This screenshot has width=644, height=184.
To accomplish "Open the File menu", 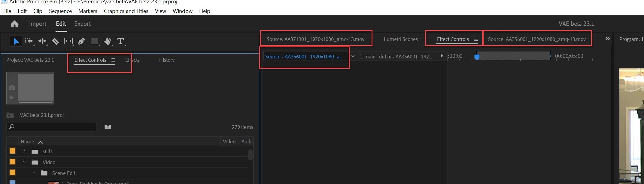I will point(7,11).
